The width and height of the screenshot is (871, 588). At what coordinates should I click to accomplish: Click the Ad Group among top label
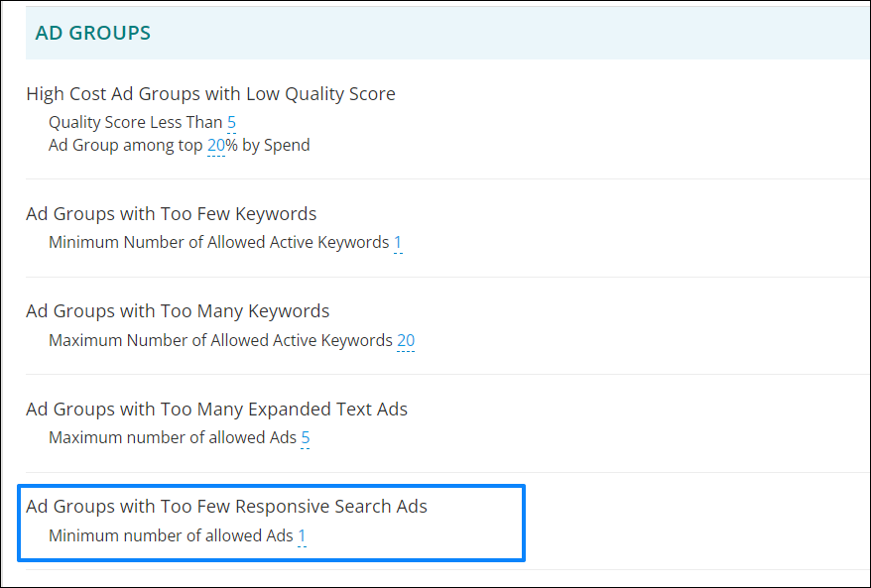(x=126, y=146)
